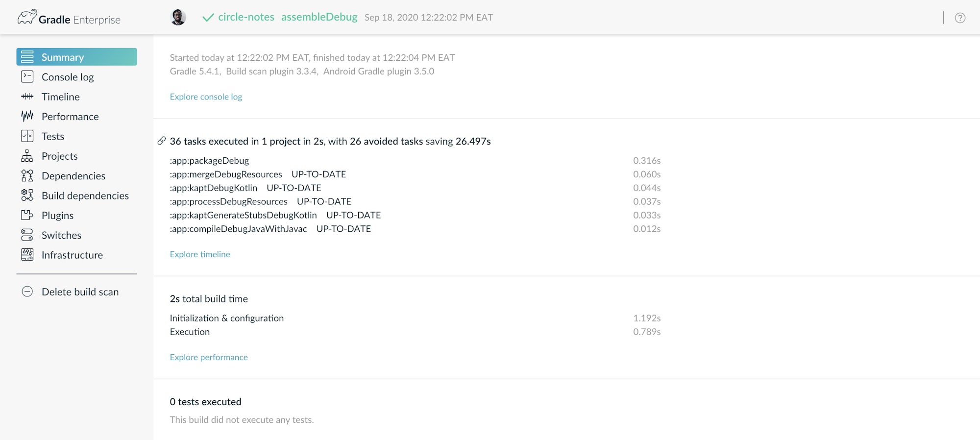Copy the tasks section permalink icon
The height and width of the screenshot is (440, 980).
point(162,141)
